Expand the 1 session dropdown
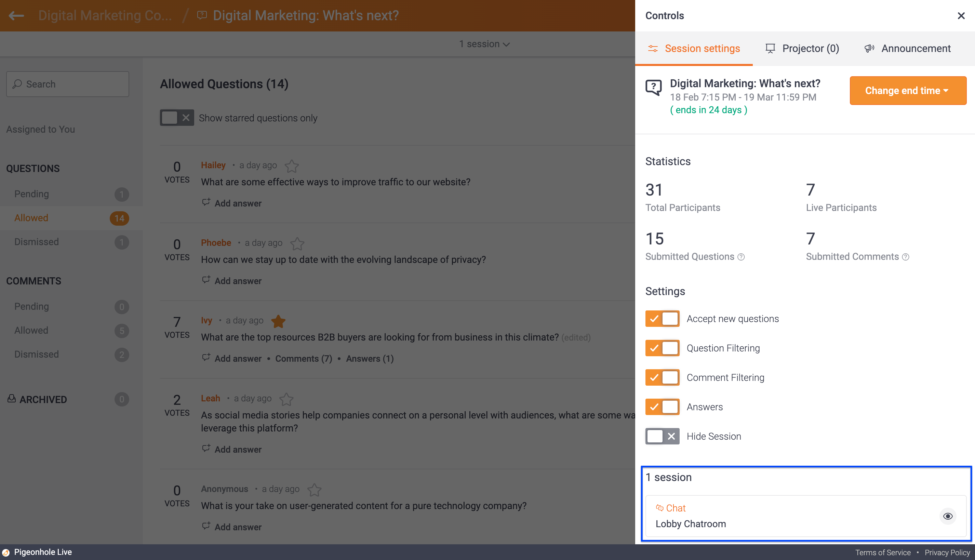This screenshot has width=975, height=560. click(x=484, y=44)
